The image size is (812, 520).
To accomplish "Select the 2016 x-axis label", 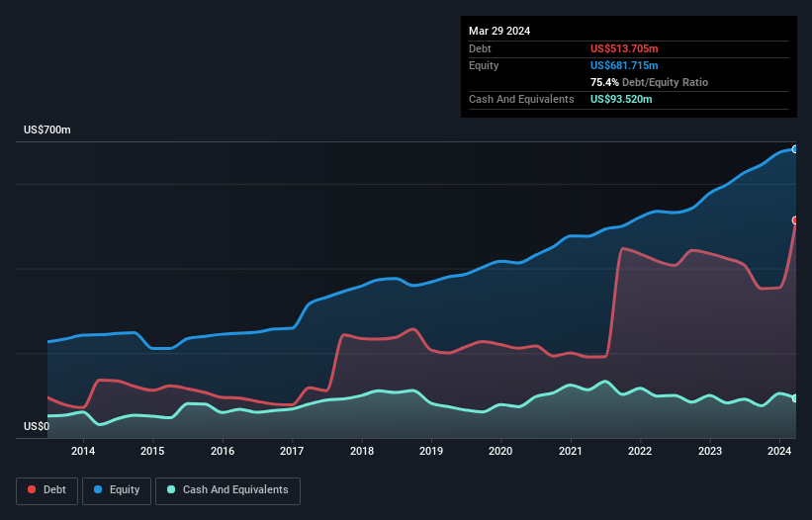I will [x=223, y=451].
